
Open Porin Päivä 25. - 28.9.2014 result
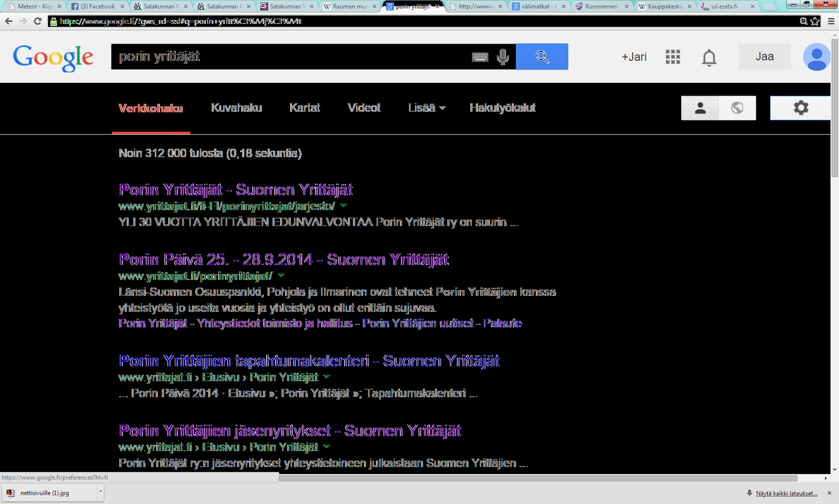click(x=283, y=259)
